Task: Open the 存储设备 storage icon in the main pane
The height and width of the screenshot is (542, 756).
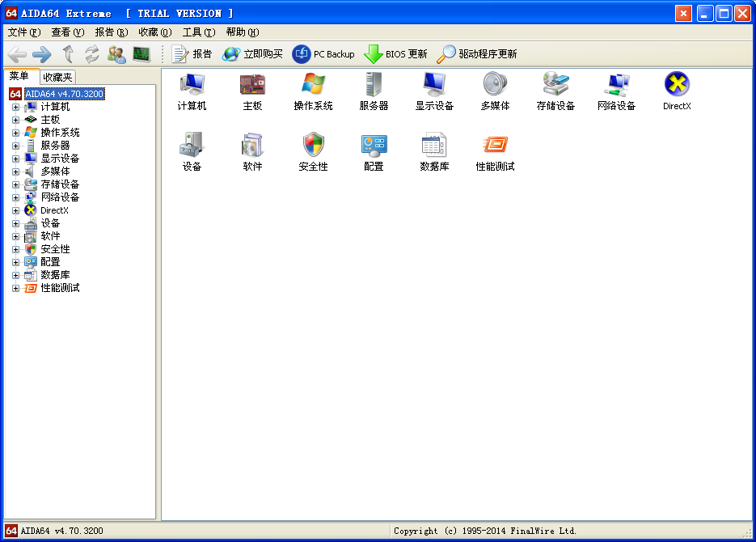Action: click(555, 91)
